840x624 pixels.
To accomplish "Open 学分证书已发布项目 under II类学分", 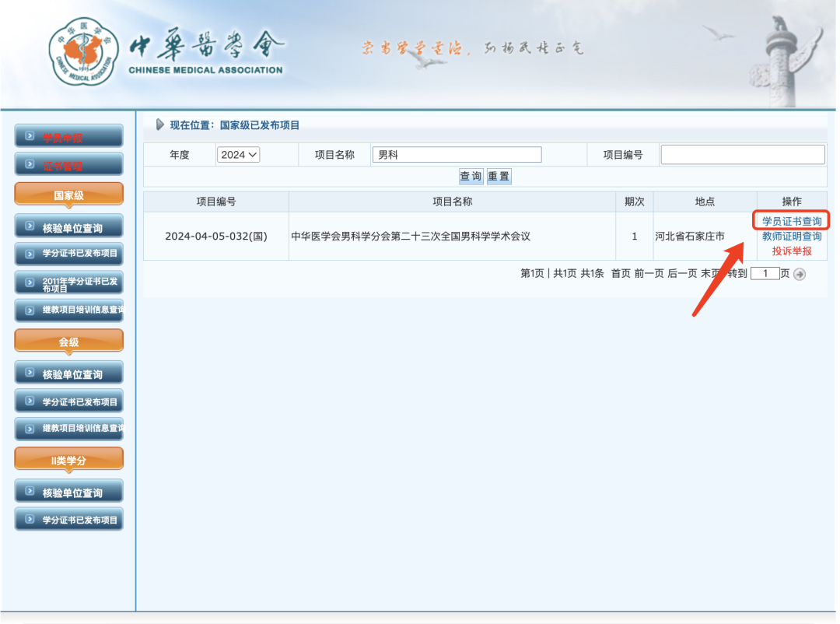I will [68, 519].
